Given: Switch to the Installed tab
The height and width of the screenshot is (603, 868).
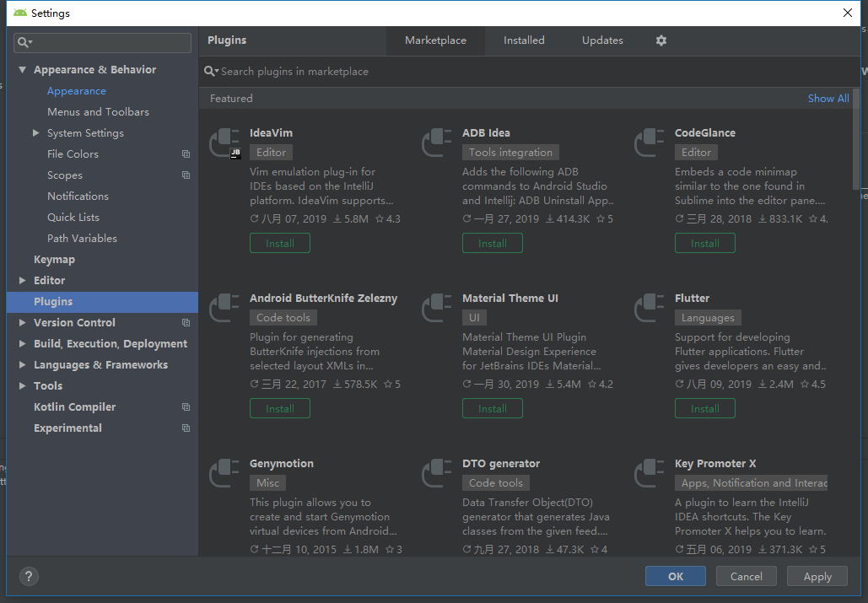Looking at the screenshot, I should tap(524, 40).
